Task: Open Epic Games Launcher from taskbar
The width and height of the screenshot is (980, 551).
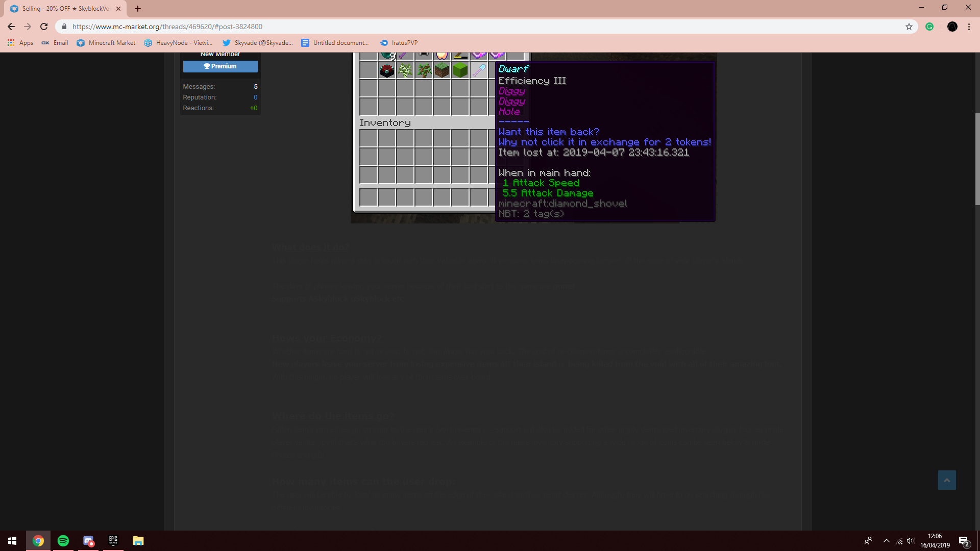Action: coord(113,541)
